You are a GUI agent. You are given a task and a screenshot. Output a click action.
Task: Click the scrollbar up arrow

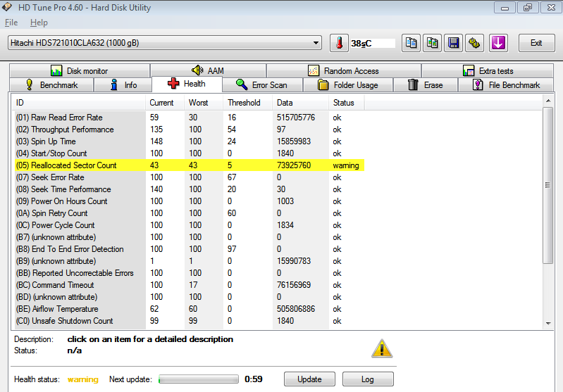click(x=548, y=101)
